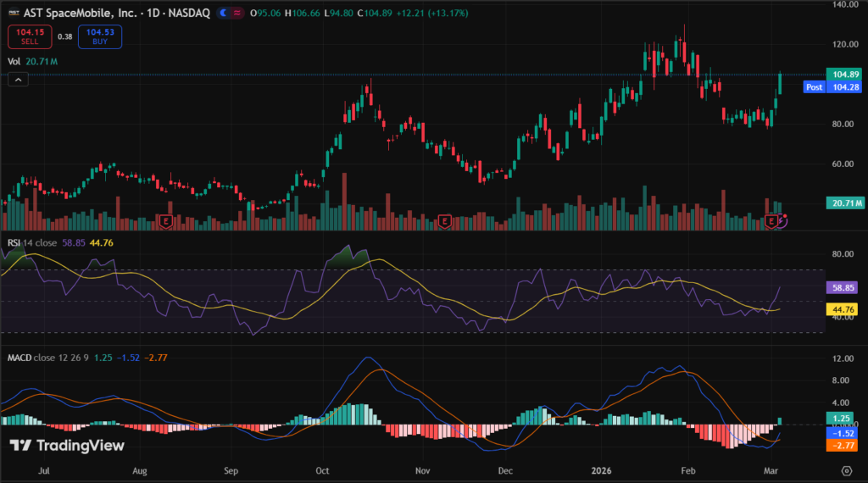Open the earnings marker near mid-November
The image size is (868, 483).
tap(444, 221)
